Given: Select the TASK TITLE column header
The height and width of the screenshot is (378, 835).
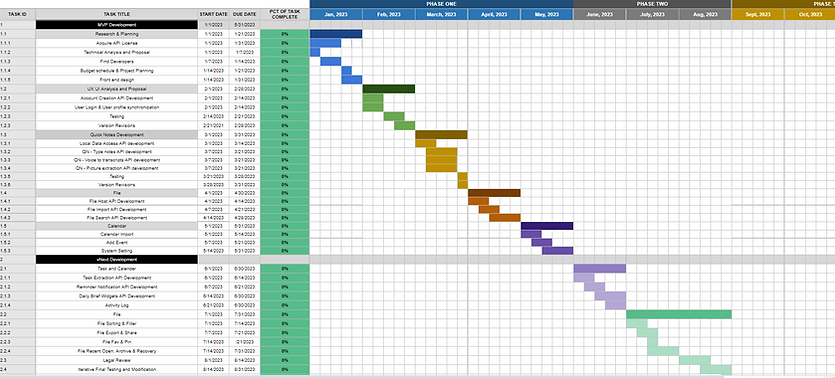Looking at the screenshot, I should click(117, 14).
